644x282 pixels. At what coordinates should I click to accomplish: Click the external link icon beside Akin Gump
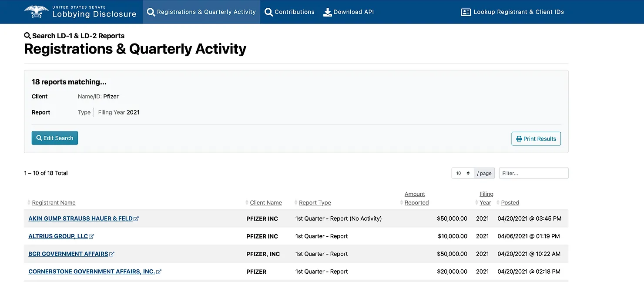coord(136,219)
